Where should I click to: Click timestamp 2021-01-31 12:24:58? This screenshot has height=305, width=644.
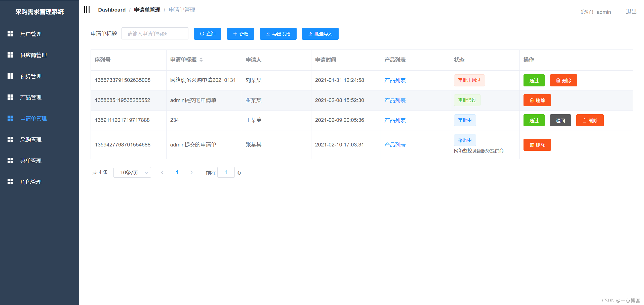click(339, 80)
